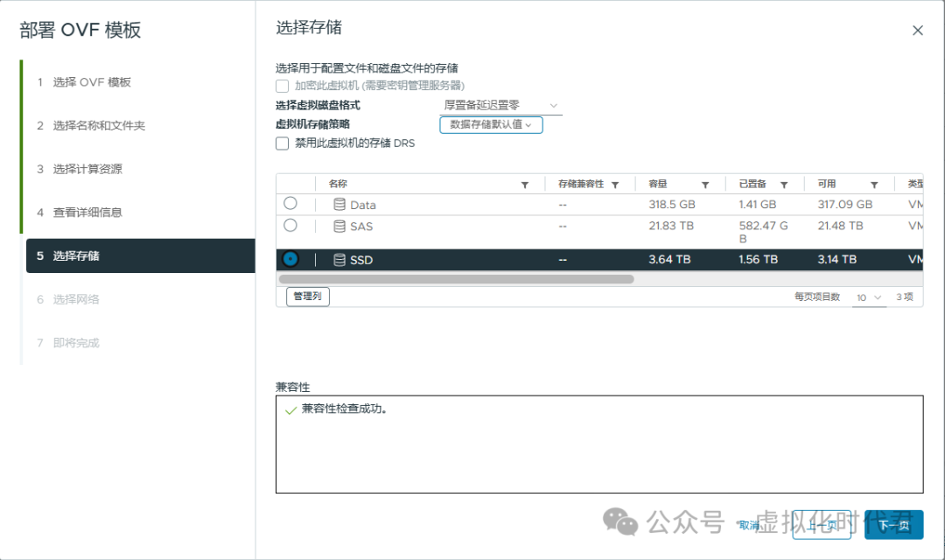Open the 厚置备延迟置零 disk format dropdown

pos(499,105)
